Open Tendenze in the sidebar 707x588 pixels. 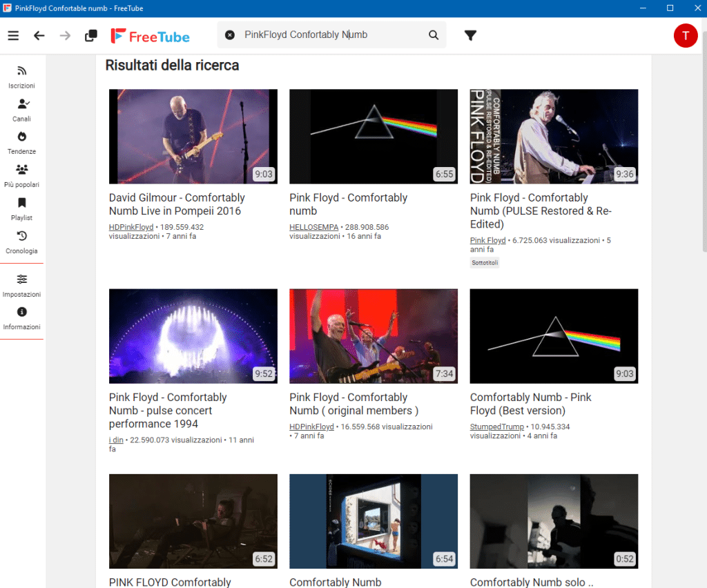[x=21, y=143]
